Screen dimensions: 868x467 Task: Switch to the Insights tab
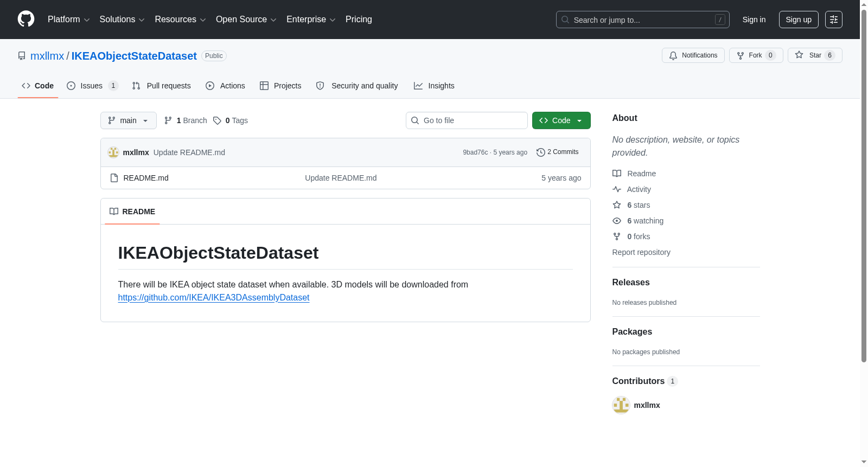(x=434, y=86)
